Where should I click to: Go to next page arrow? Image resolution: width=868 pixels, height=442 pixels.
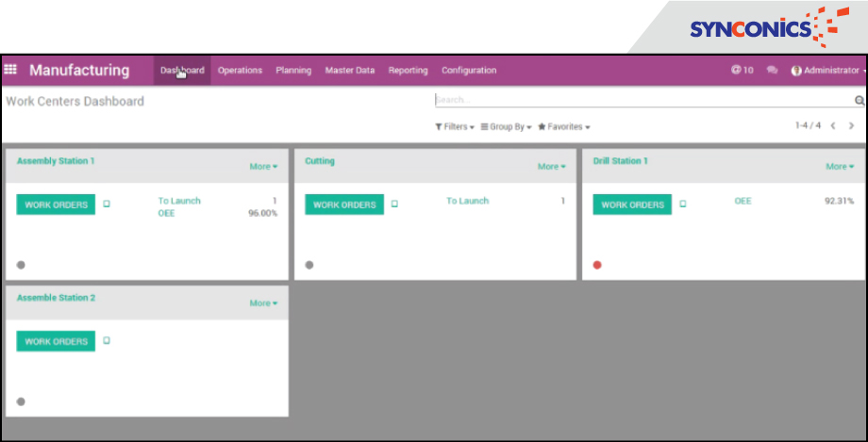851,125
